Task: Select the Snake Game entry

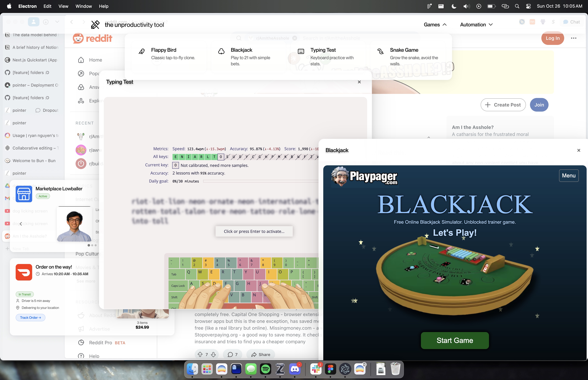Action: pyautogui.click(x=404, y=50)
